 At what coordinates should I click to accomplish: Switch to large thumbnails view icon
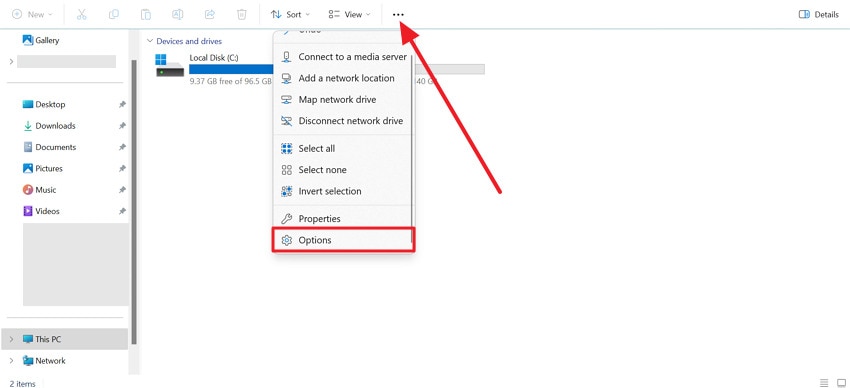pyautogui.click(x=841, y=383)
